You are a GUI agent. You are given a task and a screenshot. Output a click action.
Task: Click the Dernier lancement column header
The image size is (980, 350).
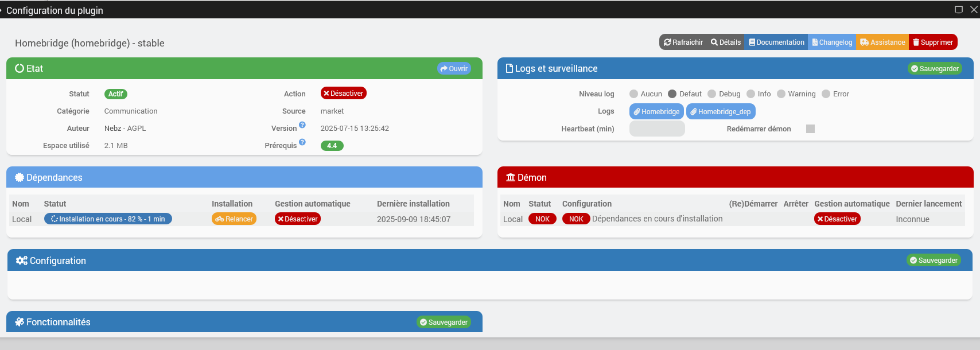(x=929, y=204)
